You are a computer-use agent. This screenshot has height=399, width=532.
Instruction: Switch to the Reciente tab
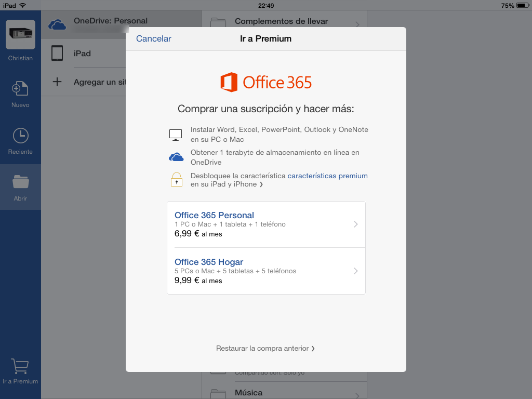[20, 141]
